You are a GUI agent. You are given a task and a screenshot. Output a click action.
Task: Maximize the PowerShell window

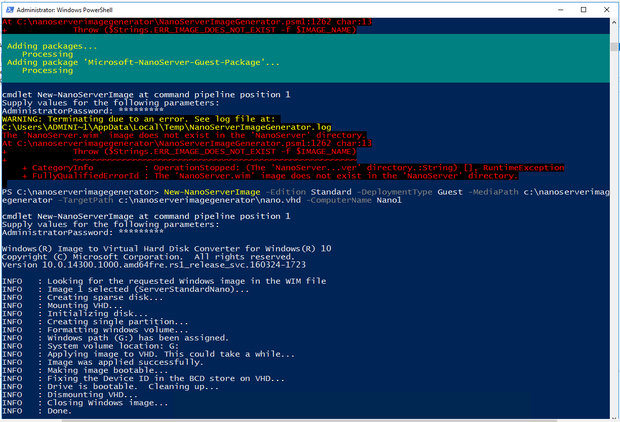click(x=583, y=10)
